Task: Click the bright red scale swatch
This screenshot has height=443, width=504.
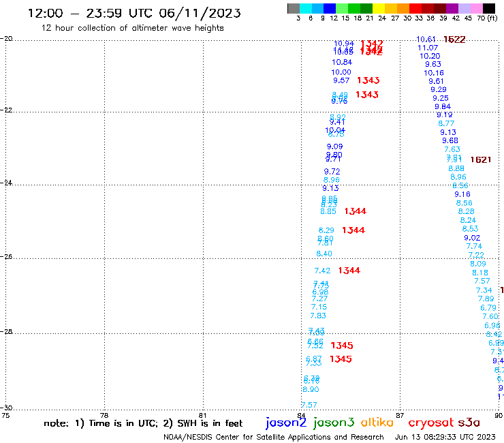Action: pos(415,8)
